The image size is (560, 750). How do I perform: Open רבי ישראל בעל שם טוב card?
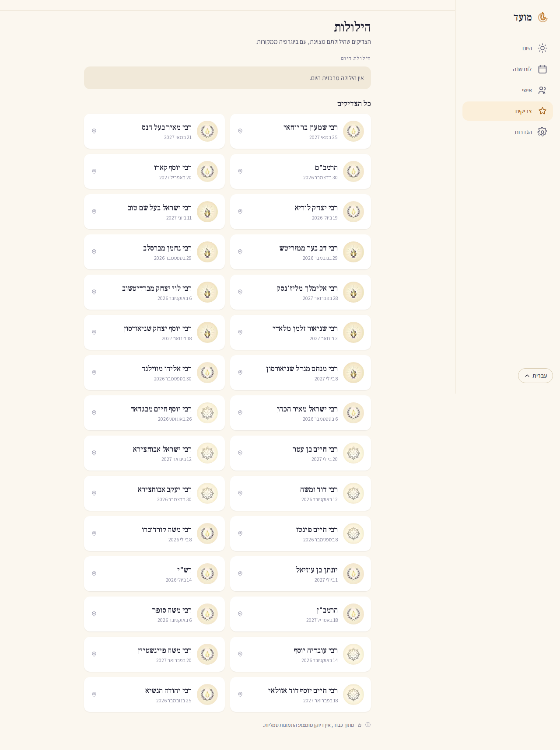coord(154,212)
